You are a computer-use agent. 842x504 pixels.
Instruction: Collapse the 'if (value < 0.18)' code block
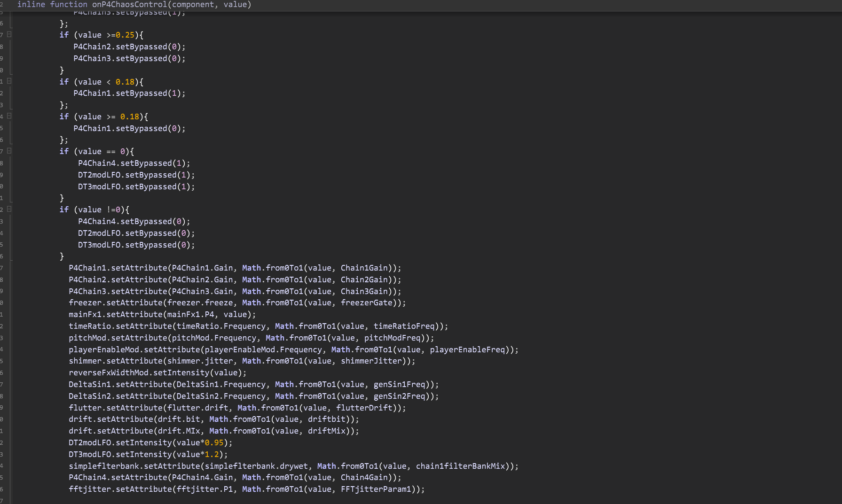tap(9, 81)
